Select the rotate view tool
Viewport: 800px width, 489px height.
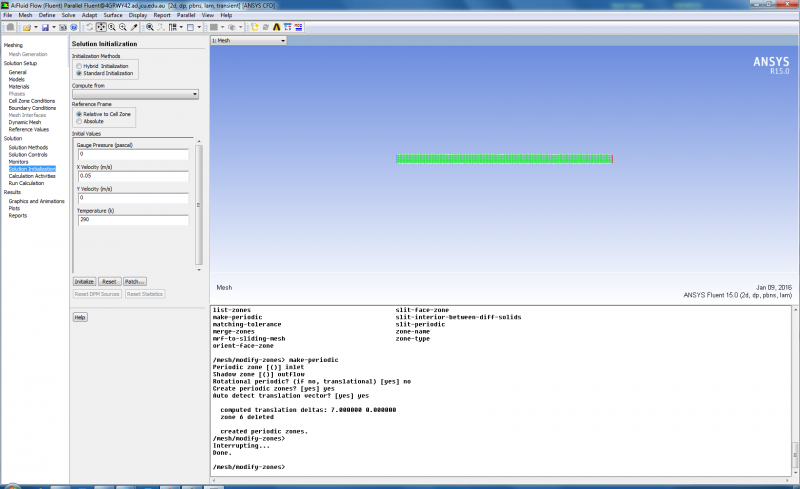click(x=89, y=27)
